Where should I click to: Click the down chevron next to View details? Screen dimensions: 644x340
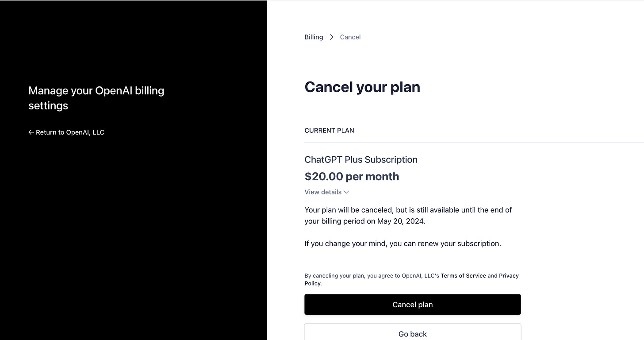click(346, 192)
